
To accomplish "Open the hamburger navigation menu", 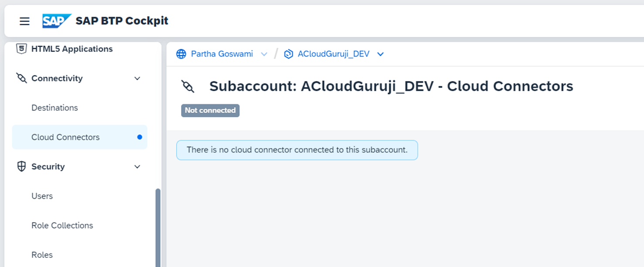I will tap(24, 21).
